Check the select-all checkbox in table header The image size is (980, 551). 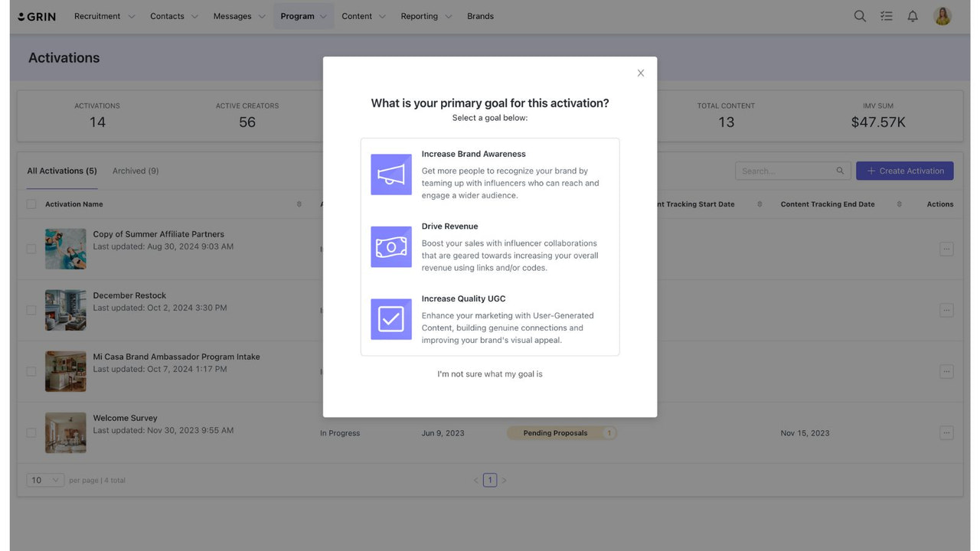(x=31, y=204)
